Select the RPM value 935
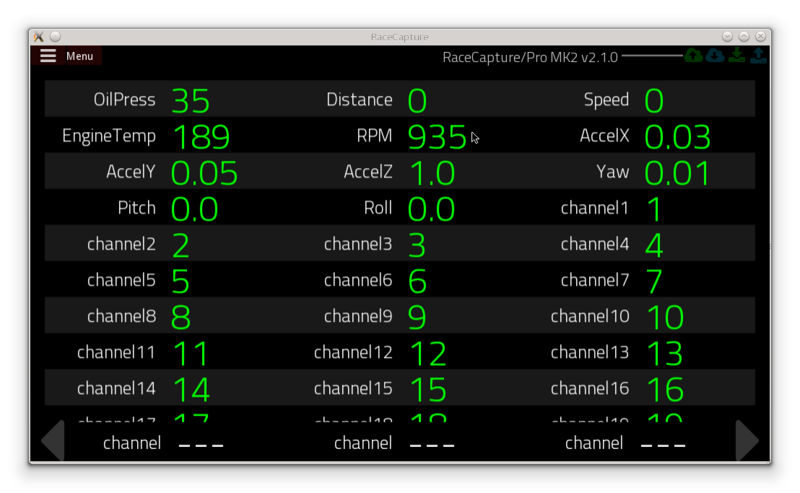The width and height of the screenshot is (800, 493). [x=437, y=137]
